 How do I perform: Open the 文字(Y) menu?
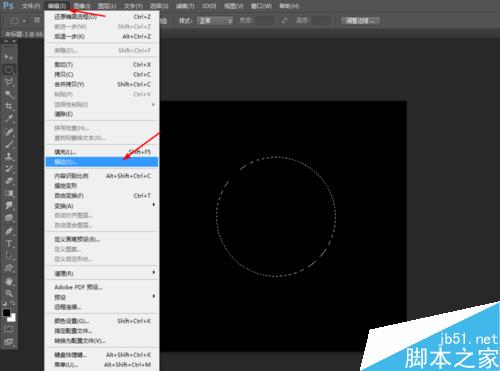coord(133,6)
